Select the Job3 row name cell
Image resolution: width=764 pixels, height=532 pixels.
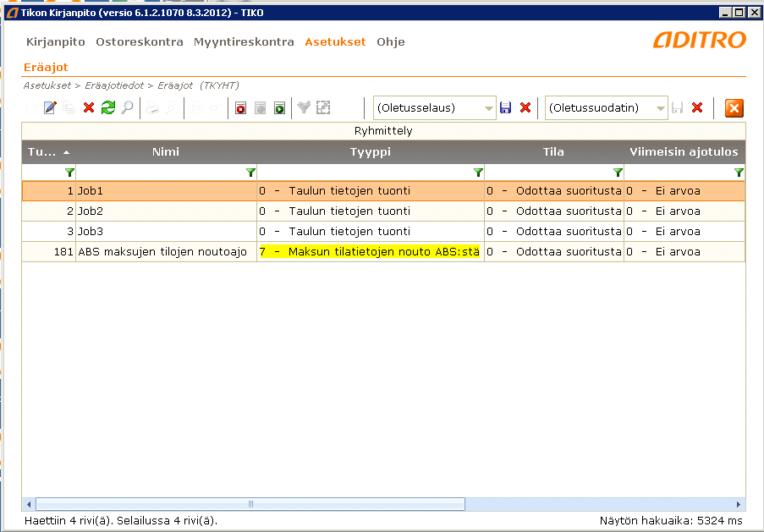[x=166, y=232]
